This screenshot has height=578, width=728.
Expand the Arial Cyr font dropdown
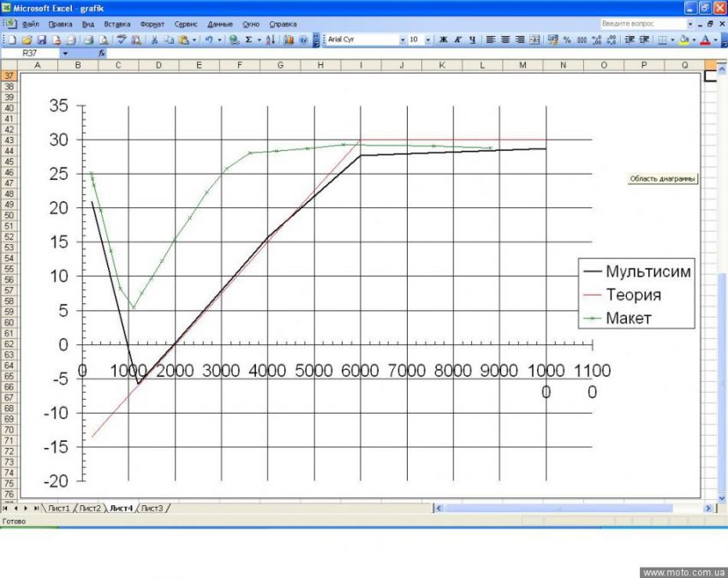403,39
